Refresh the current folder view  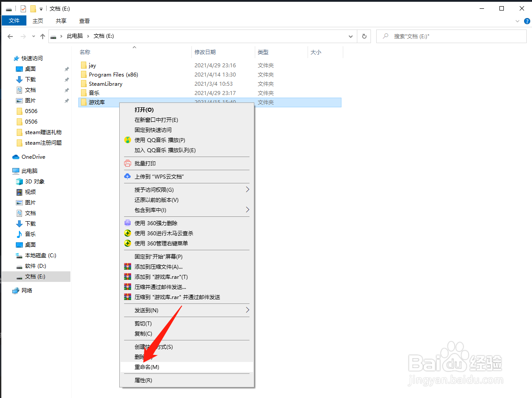pyautogui.click(x=364, y=37)
